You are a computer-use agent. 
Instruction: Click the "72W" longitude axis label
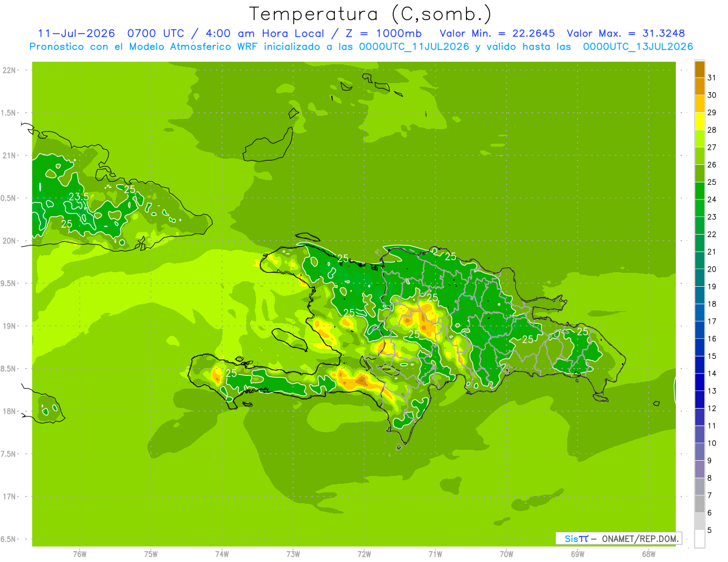[364, 554]
